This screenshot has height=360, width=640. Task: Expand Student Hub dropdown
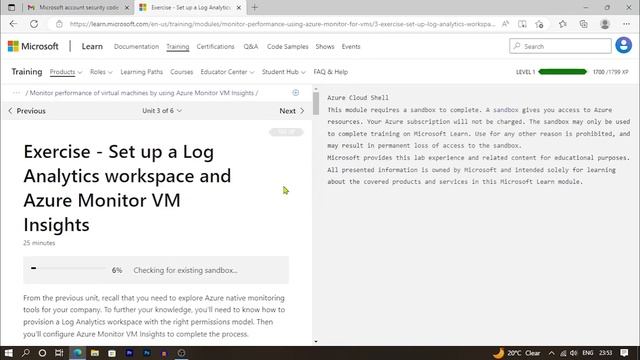click(284, 72)
